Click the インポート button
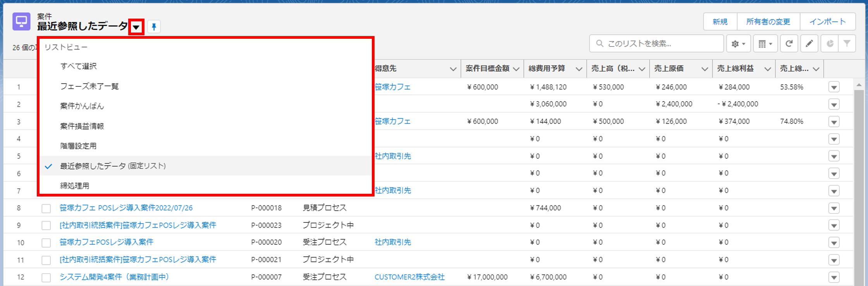Viewport: 868px width, 286px height. [828, 22]
